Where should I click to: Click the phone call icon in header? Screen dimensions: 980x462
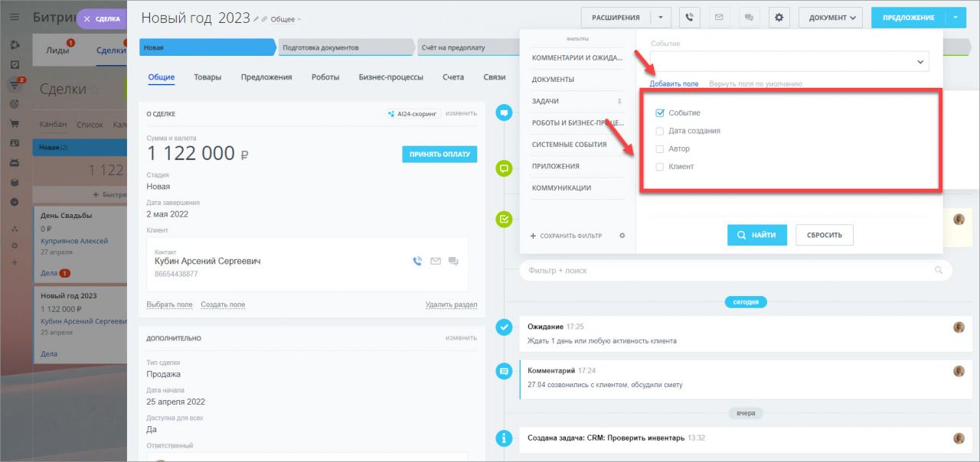(690, 18)
